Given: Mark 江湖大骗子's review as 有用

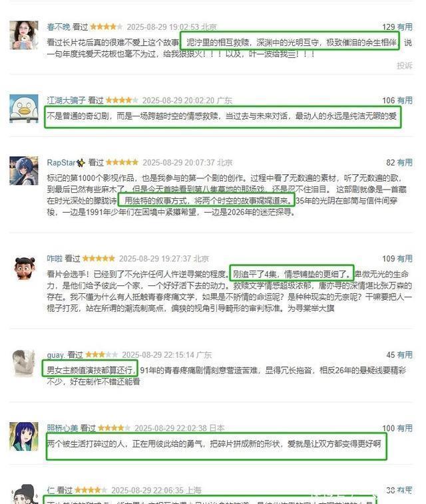Looking at the screenshot, I should pos(405,100).
